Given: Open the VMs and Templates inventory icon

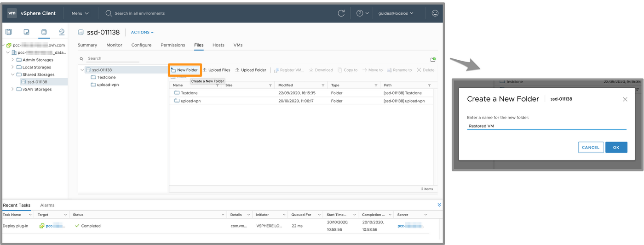Looking at the screenshot, I should 26,32.
